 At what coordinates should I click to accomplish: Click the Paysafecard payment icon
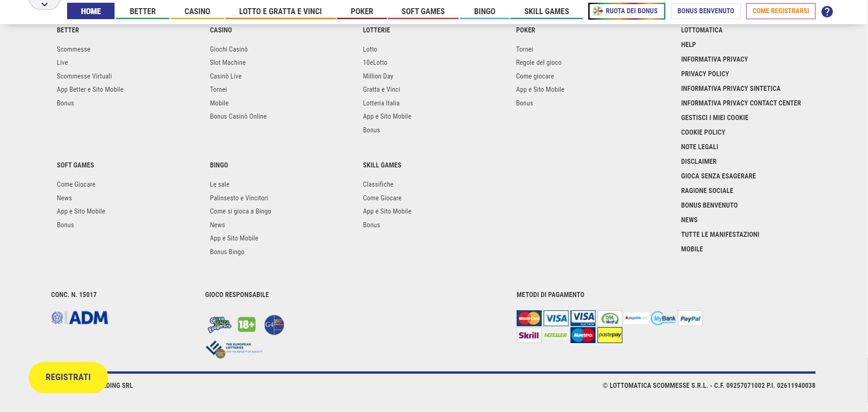(x=636, y=318)
